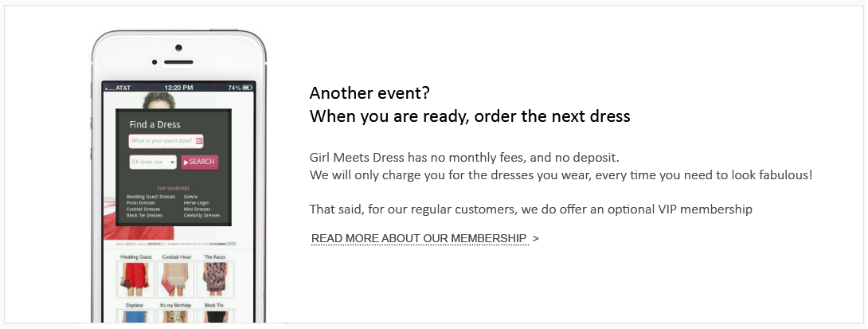Expand the UK dress size dropdown

click(153, 163)
